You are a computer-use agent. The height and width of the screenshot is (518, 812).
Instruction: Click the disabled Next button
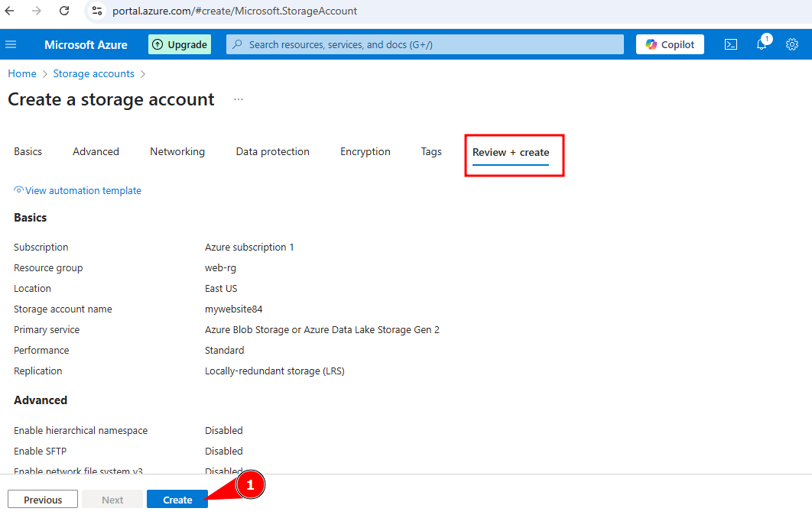112,500
